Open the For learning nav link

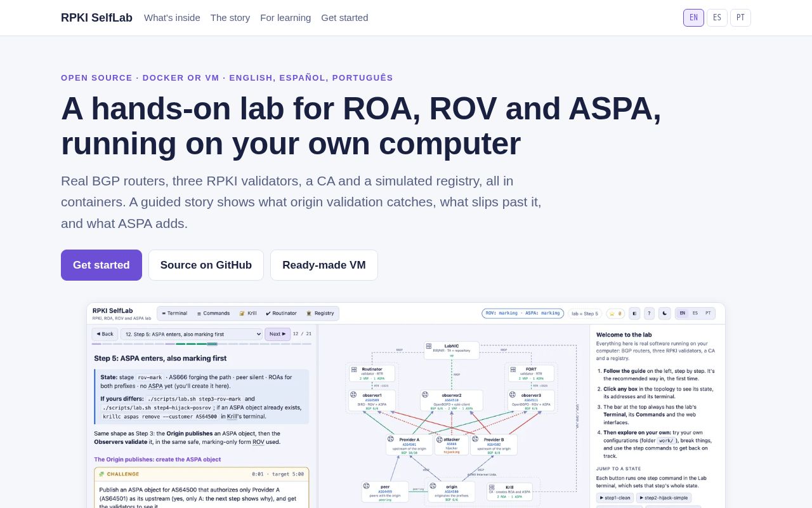point(285,18)
